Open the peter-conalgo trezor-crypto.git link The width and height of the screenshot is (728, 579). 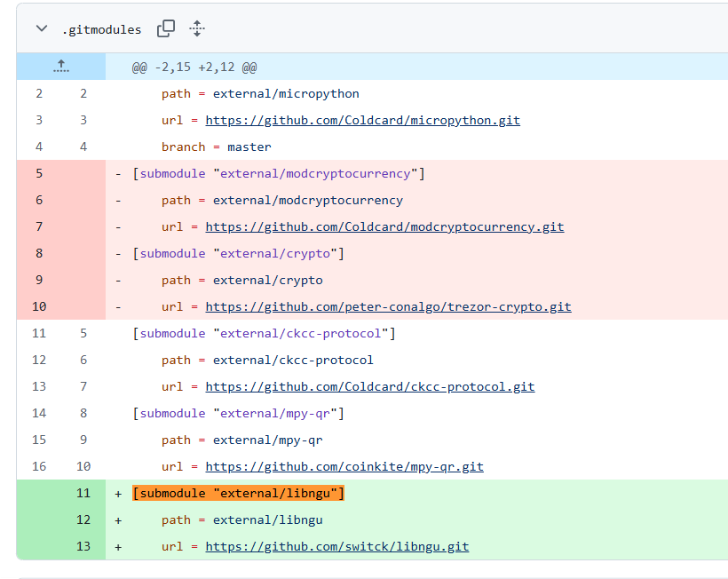point(388,307)
